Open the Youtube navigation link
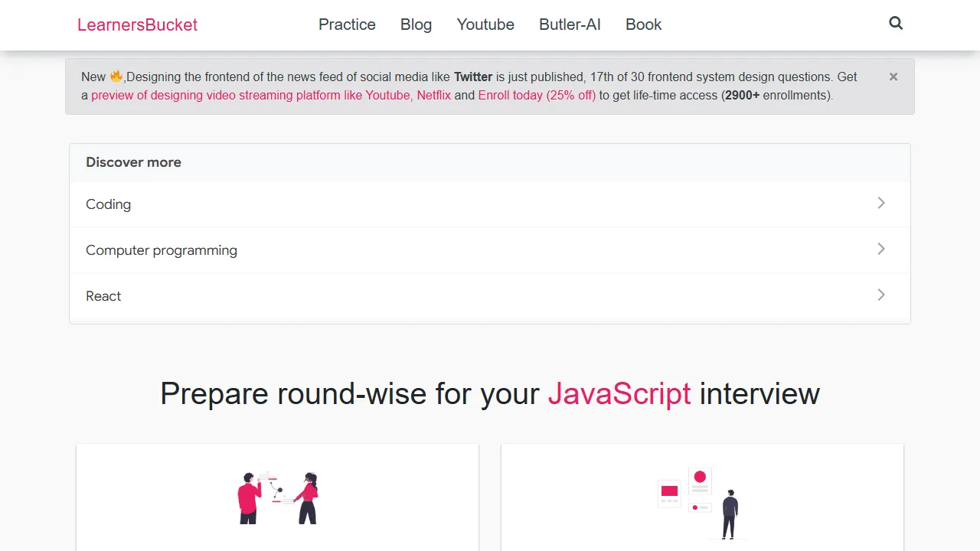The height and width of the screenshot is (551, 980). click(x=485, y=24)
